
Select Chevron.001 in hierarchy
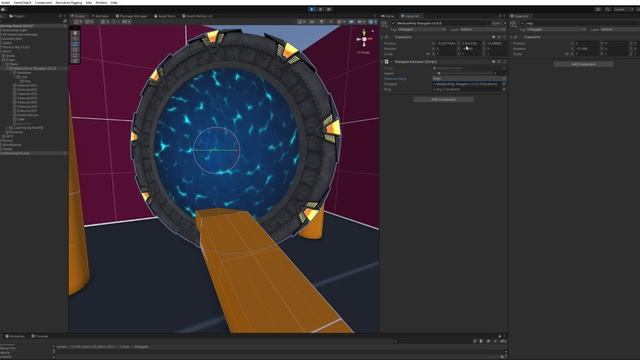point(27,85)
